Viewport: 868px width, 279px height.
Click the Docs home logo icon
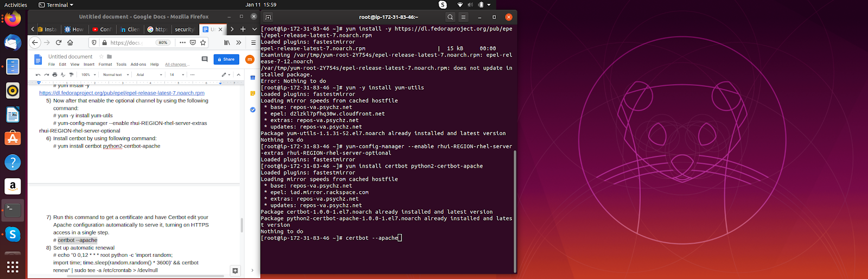[x=38, y=60]
